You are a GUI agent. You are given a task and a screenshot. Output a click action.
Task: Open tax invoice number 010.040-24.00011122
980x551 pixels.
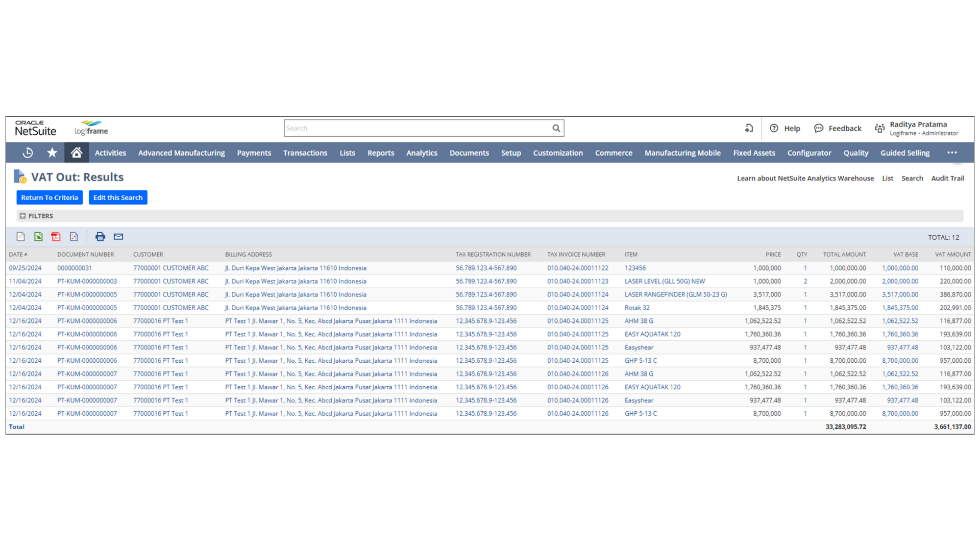pos(578,268)
